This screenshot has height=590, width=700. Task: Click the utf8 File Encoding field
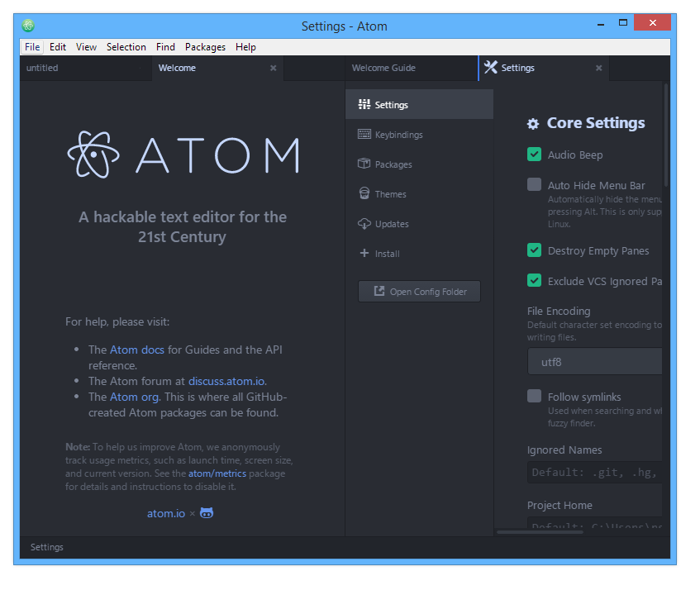(594, 360)
